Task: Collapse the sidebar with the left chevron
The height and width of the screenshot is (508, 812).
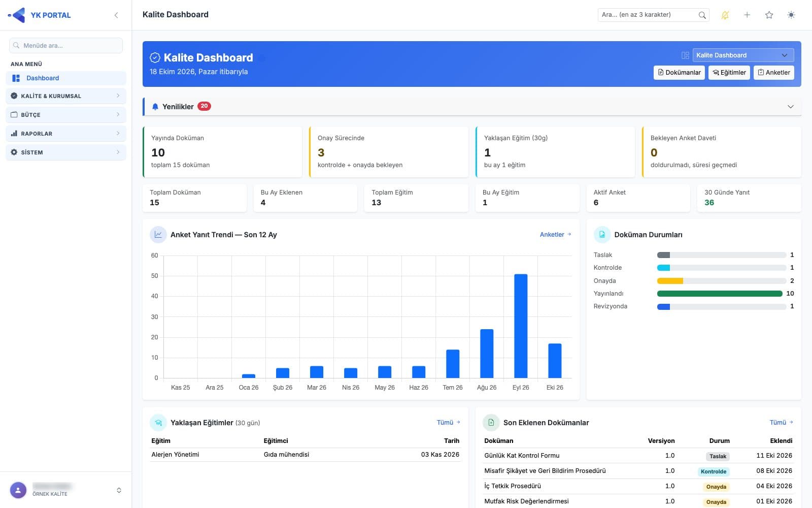Action: (116, 15)
